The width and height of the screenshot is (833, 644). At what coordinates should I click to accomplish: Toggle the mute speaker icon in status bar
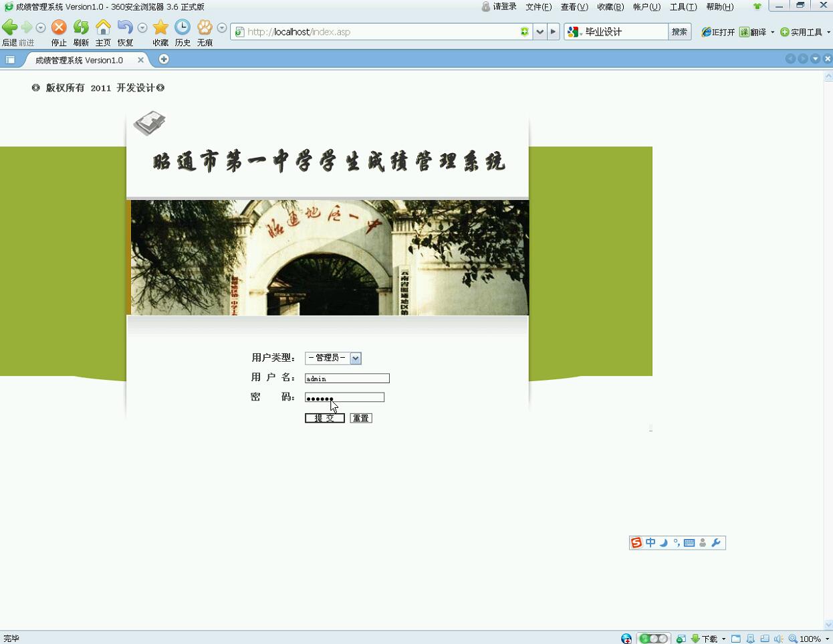(x=779, y=639)
